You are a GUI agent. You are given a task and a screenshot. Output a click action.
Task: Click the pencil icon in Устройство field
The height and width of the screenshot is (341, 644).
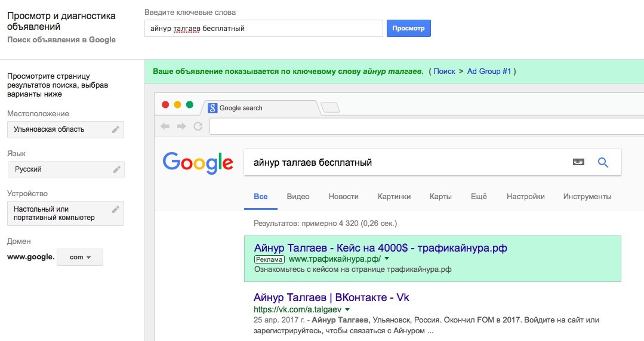116,209
